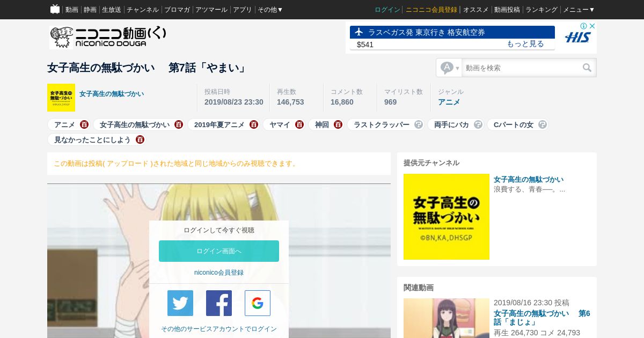Screen dimensions: 644x338
Task: Open 生放送 in top navigation
Action: coord(112,10)
